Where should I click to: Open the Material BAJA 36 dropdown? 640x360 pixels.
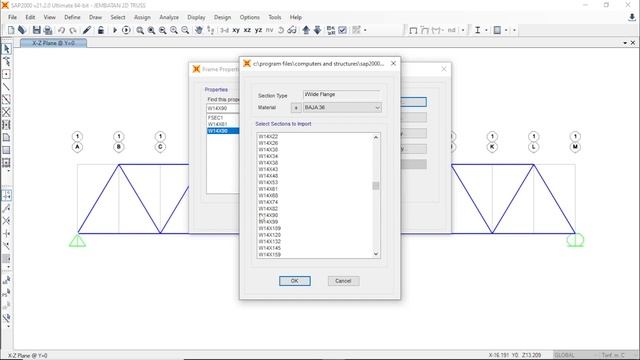(342, 107)
